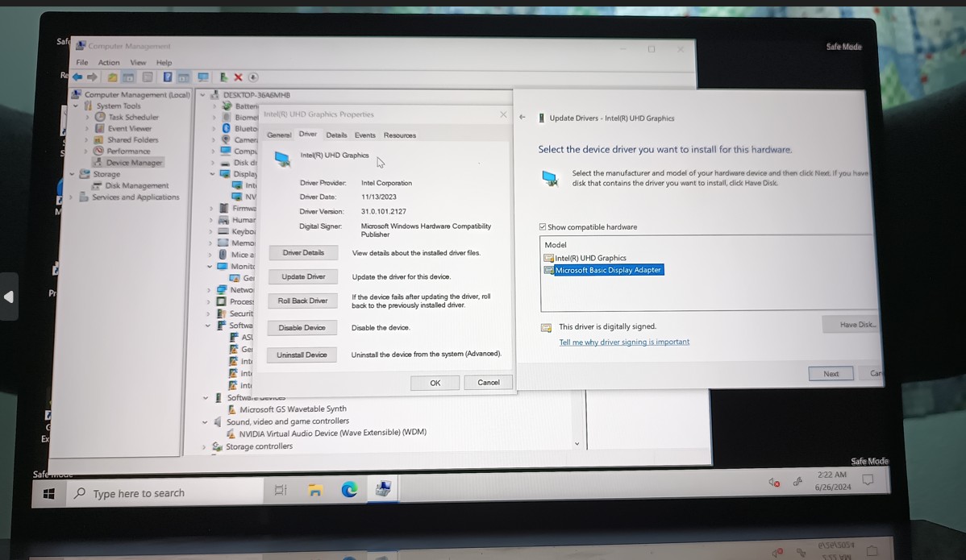
Task: Click the Update Driver button
Action: (303, 277)
